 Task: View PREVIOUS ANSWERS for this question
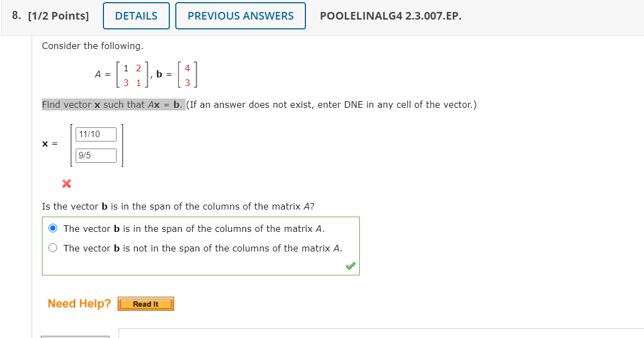[x=241, y=16]
